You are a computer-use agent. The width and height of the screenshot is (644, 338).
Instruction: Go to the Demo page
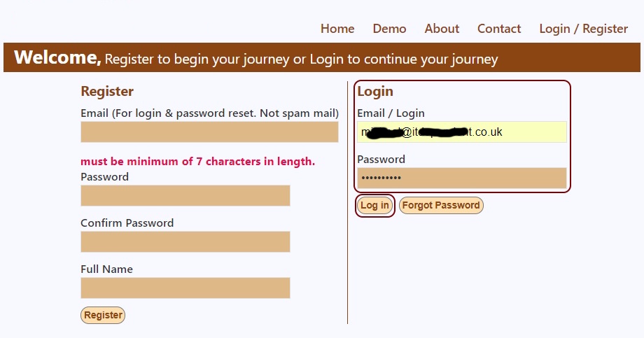tap(389, 29)
